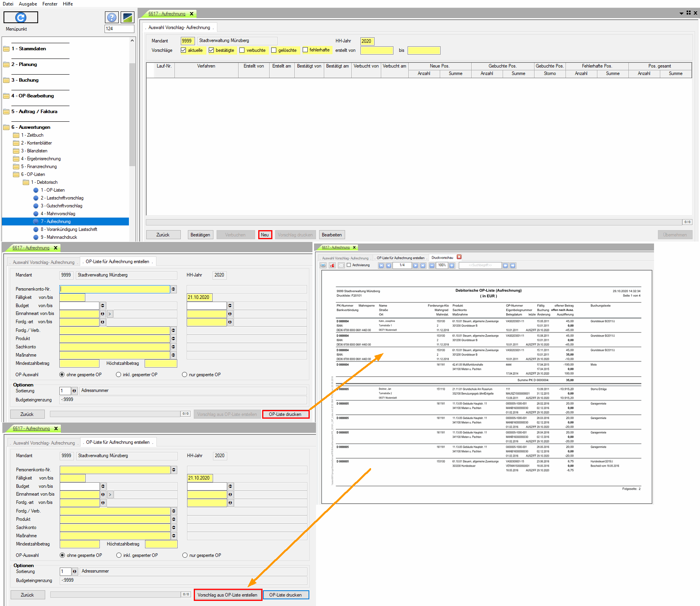Jump to first page in print preview
This screenshot has width=700, height=606.
click(x=381, y=265)
